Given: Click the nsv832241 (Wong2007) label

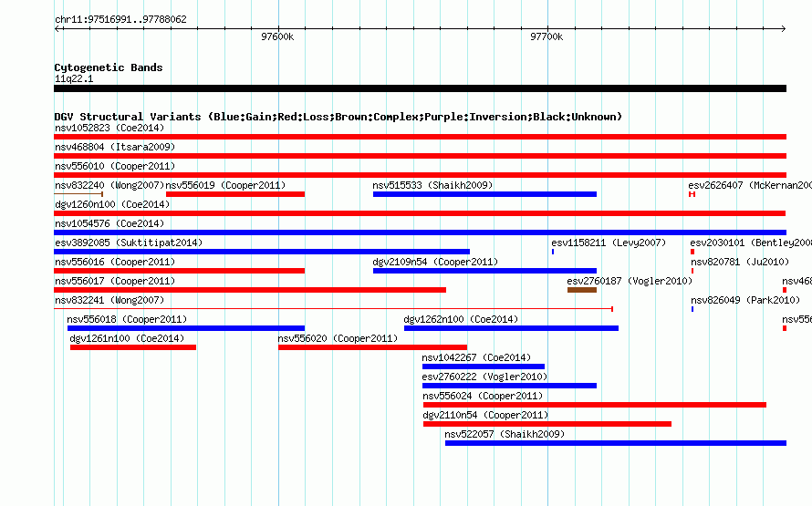Looking at the screenshot, I should (109, 300).
